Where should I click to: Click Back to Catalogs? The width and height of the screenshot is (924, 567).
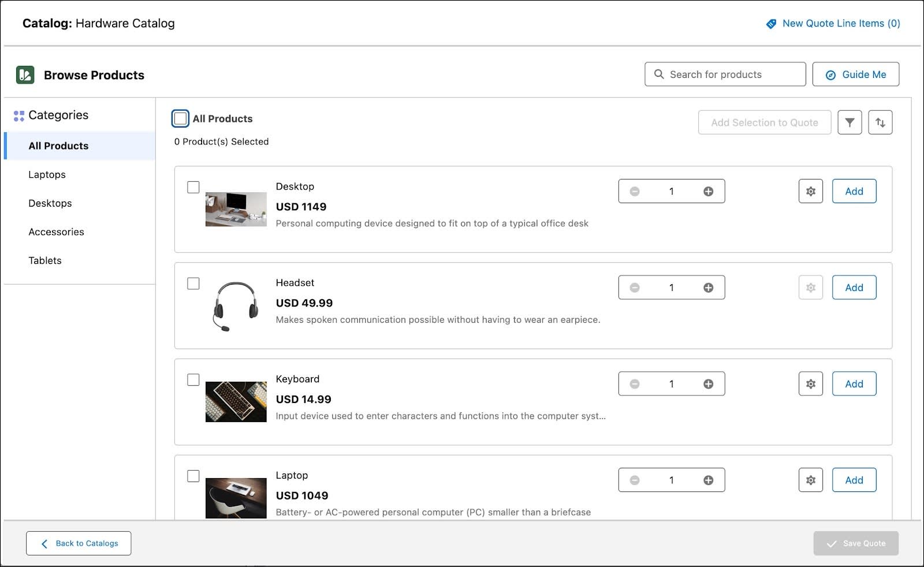pos(79,543)
